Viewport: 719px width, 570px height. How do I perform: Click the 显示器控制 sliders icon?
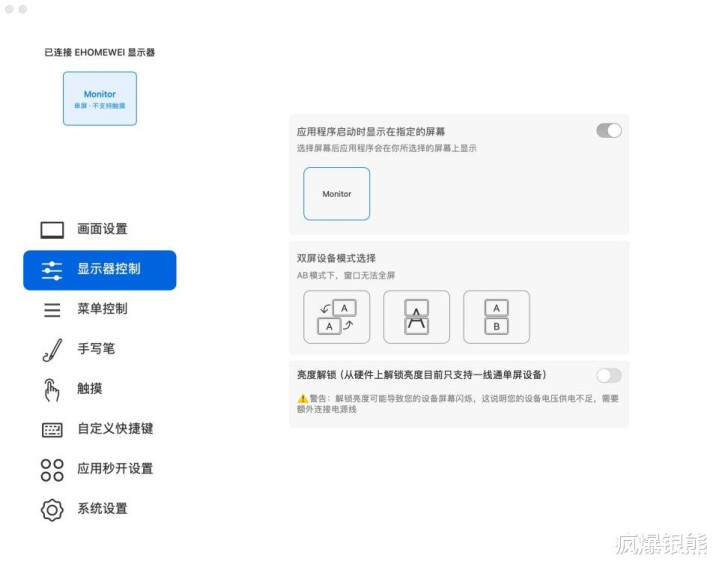pos(52,271)
